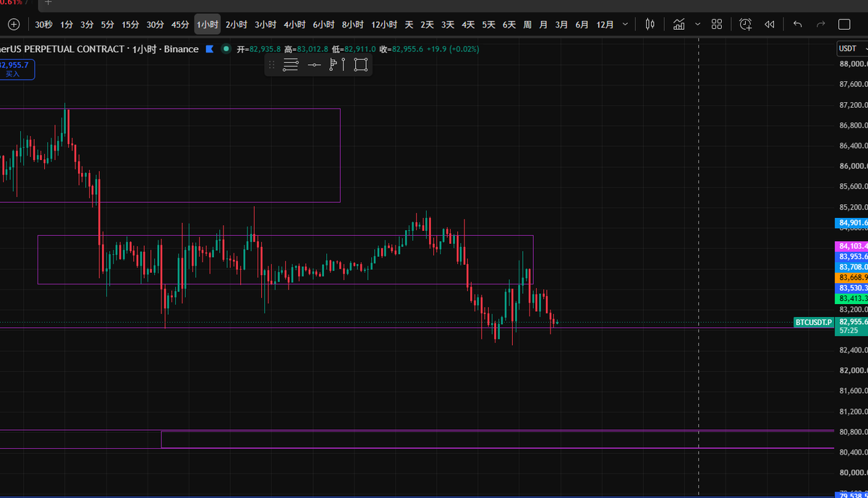This screenshot has width=868, height=498.
Task: Switch to the 4小时 timeframe
Action: [294, 25]
